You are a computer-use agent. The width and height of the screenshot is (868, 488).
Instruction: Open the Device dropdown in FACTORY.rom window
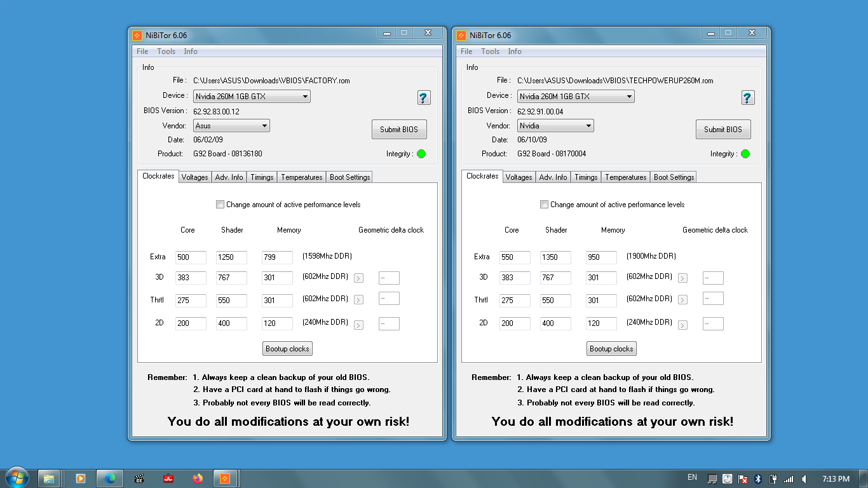(252, 97)
